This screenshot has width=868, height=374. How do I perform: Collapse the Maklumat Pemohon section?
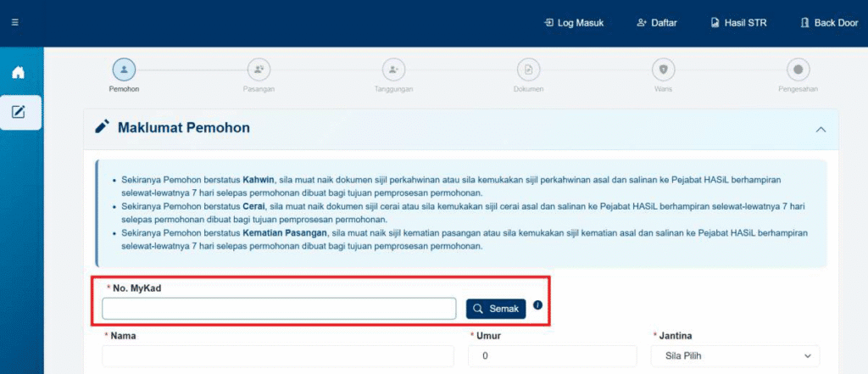[820, 129]
